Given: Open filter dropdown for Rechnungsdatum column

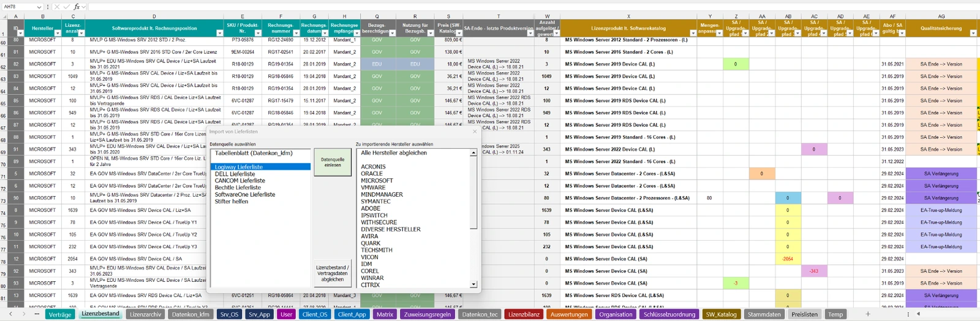Looking at the screenshot, I should pyautogui.click(x=325, y=33).
